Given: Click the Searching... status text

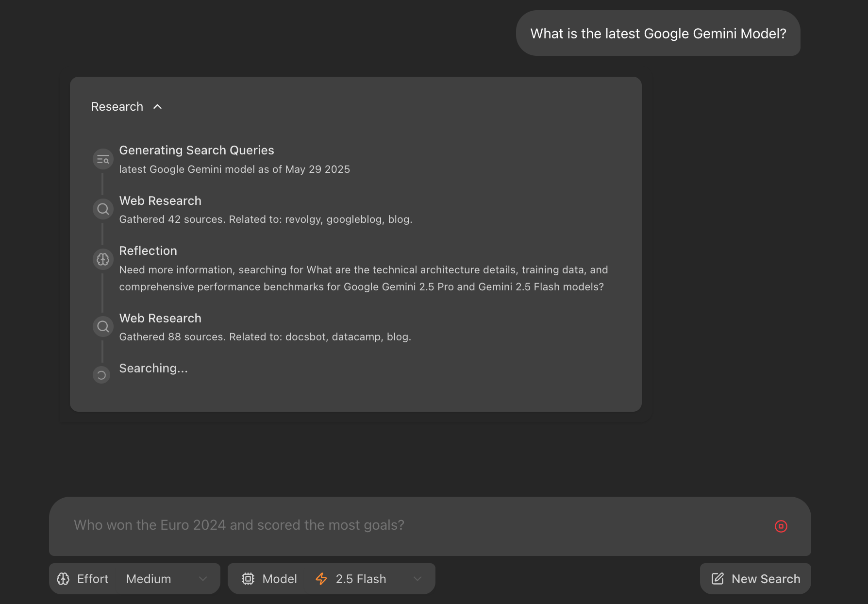Looking at the screenshot, I should click(153, 368).
